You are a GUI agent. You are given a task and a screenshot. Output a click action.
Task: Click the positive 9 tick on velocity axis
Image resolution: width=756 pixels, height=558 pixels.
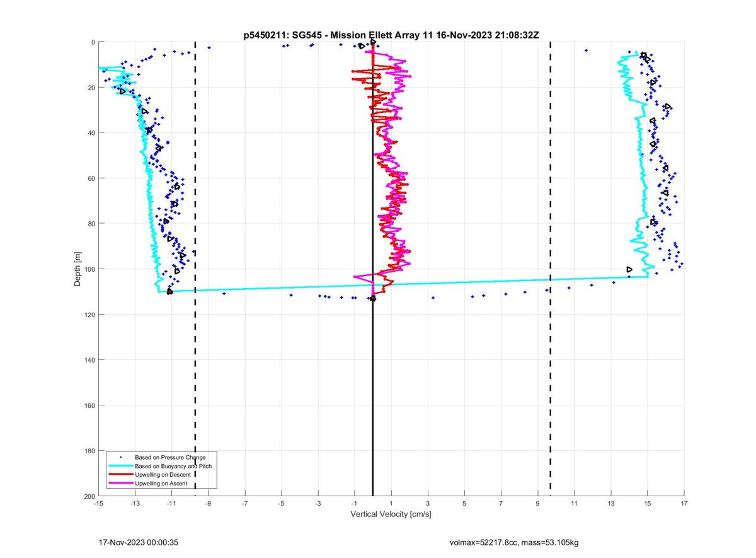(x=537, y=504)
